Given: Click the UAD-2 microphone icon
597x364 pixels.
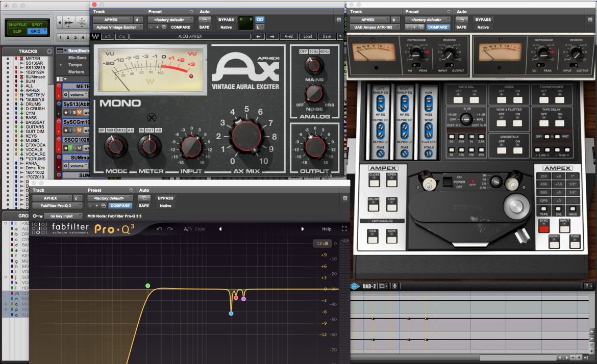Looking at the screenshot, I should (395, 286).
